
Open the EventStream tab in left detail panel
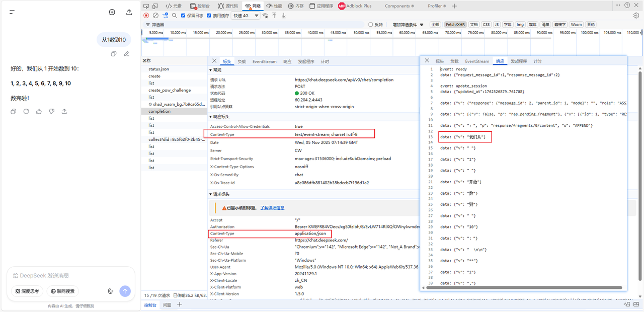click(264, 61)
